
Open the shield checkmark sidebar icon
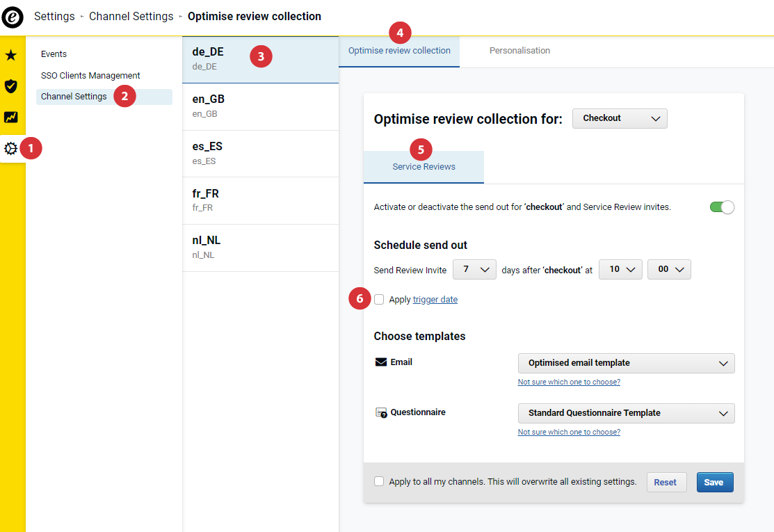[x=11, y=86]
